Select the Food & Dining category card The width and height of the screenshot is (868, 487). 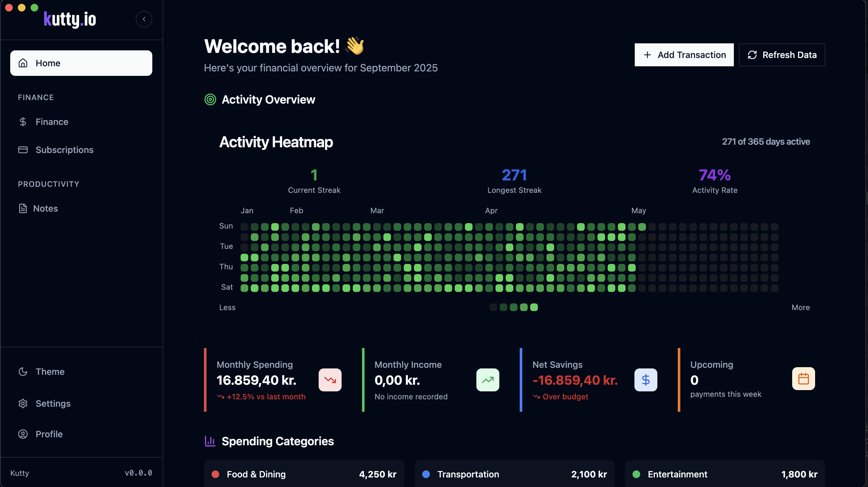[x=304, y=474]
